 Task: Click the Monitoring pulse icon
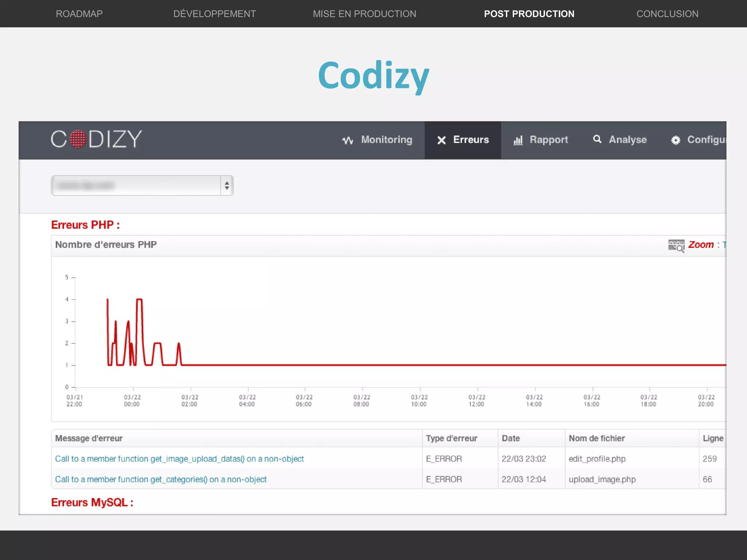tap(348, 140)
